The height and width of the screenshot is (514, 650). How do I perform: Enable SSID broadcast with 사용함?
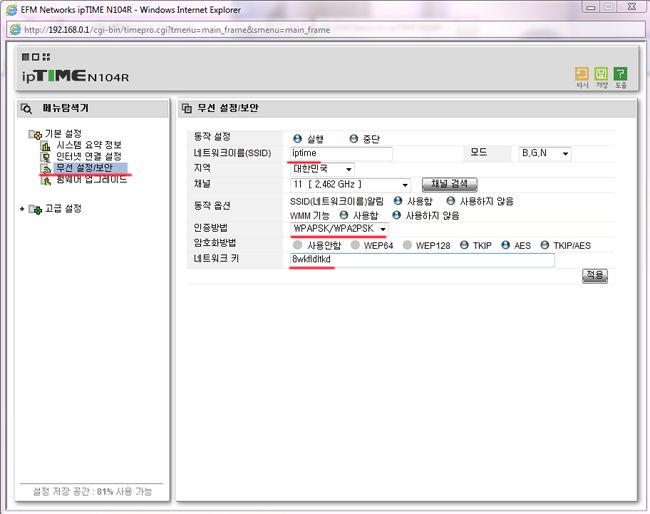398,201
